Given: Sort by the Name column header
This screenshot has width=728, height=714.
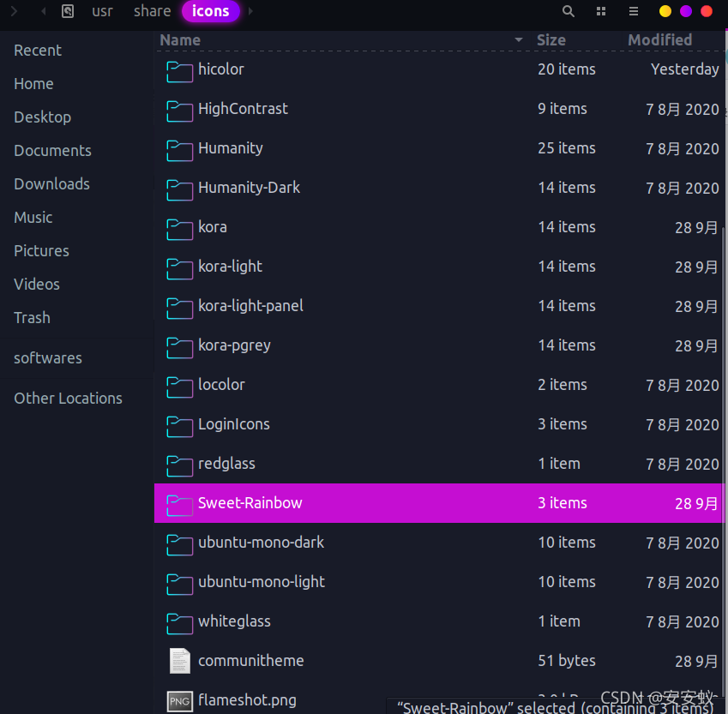Looking at the screenshot, I should tap(180, 40).
